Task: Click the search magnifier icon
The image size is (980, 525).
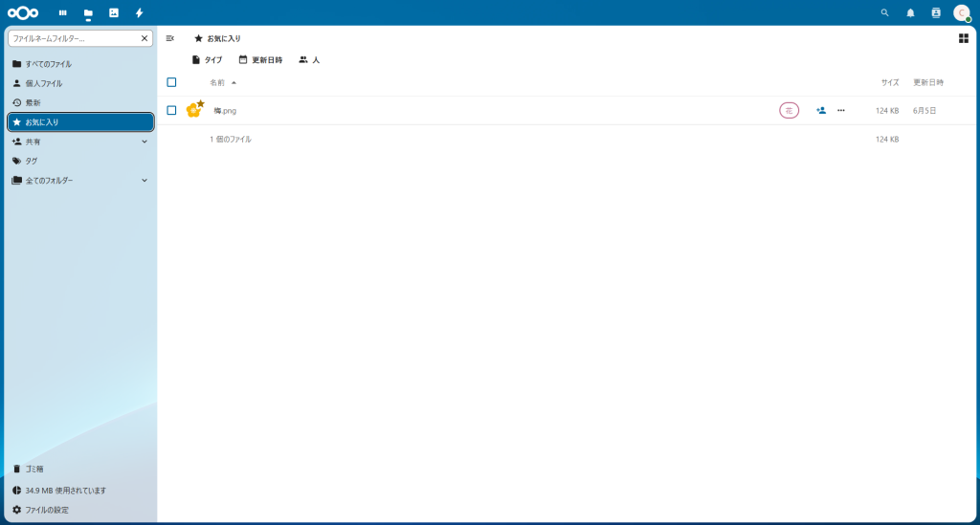Action: [884, 12]
